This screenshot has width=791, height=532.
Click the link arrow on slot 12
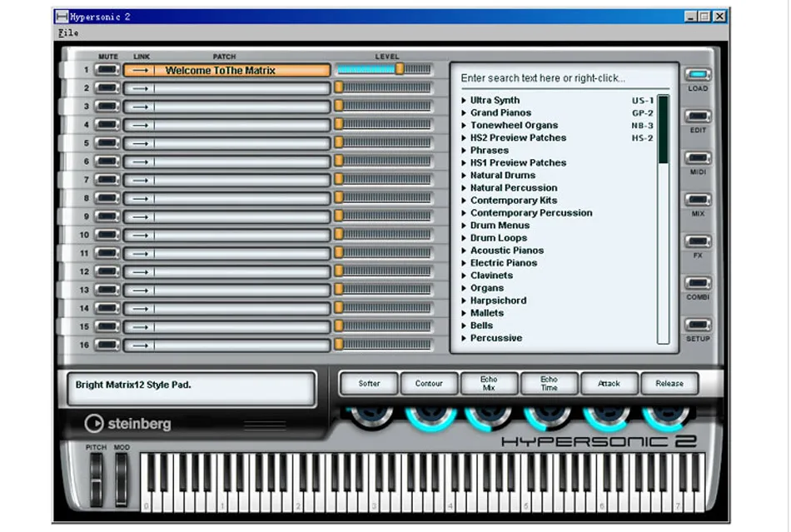coord(140,272)
